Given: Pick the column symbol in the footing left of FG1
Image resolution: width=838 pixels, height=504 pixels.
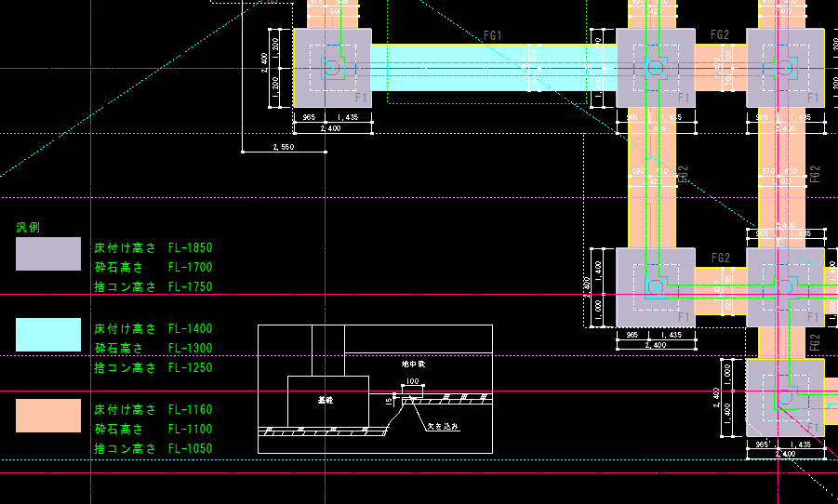Looking at the screenshot, I should pyautogui.click(x=332, y=69).
